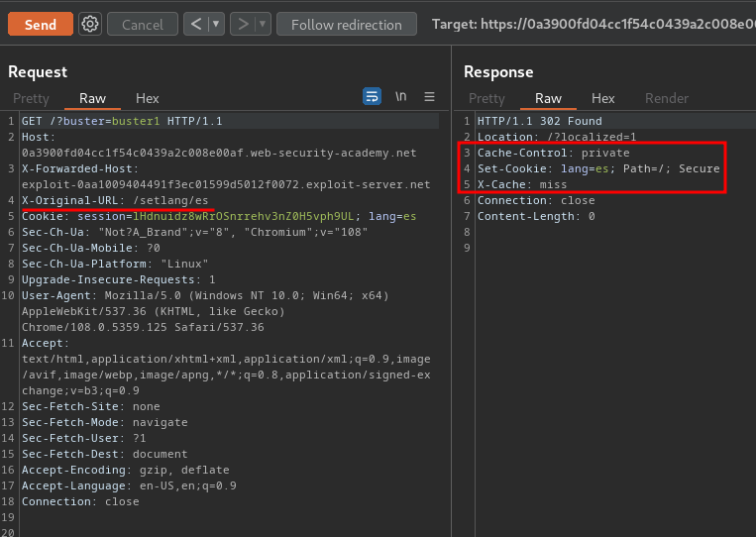The image size is (756, 537).
Task: Click the Sec-Ch-Ua header line
Action: (194, 233)
